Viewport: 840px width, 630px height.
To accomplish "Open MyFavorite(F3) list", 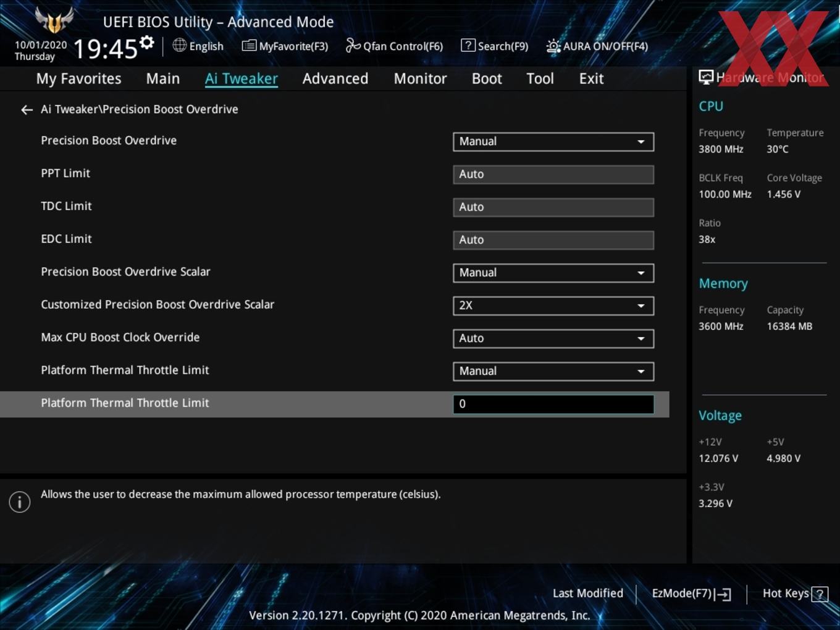I will point(285,46).
